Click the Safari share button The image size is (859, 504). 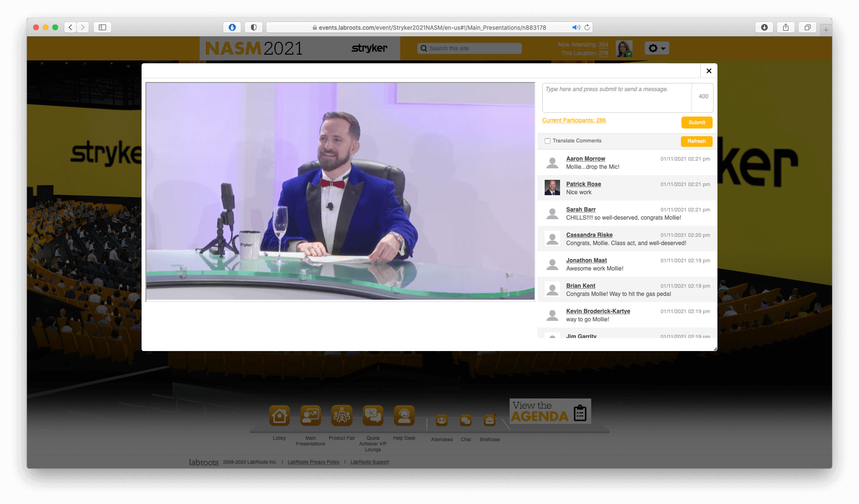(786, 27)
